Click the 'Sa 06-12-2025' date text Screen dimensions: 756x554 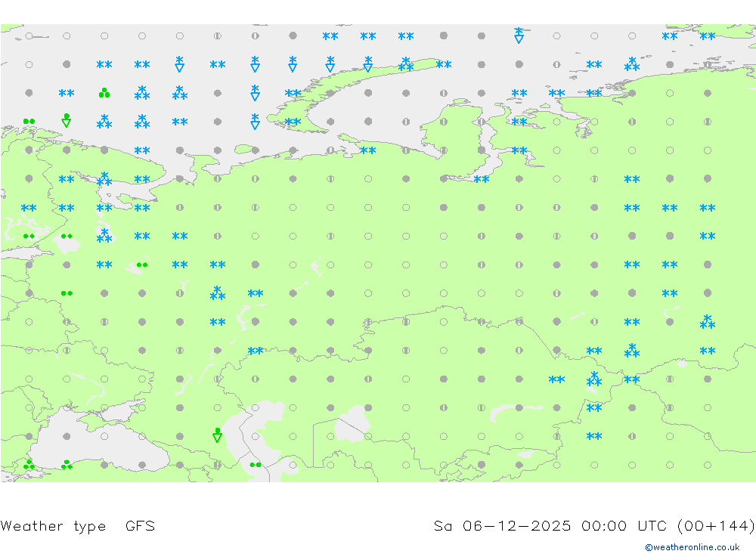click(x=502, y=525)
